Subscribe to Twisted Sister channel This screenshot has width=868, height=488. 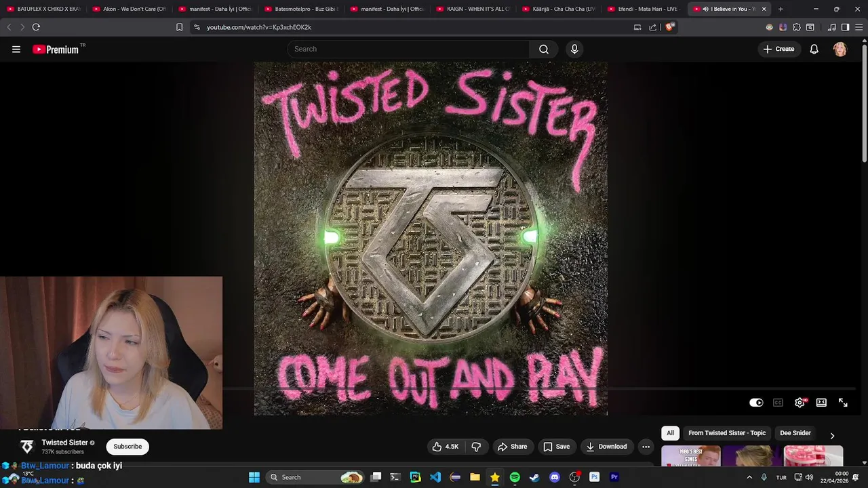pos(127,447)
